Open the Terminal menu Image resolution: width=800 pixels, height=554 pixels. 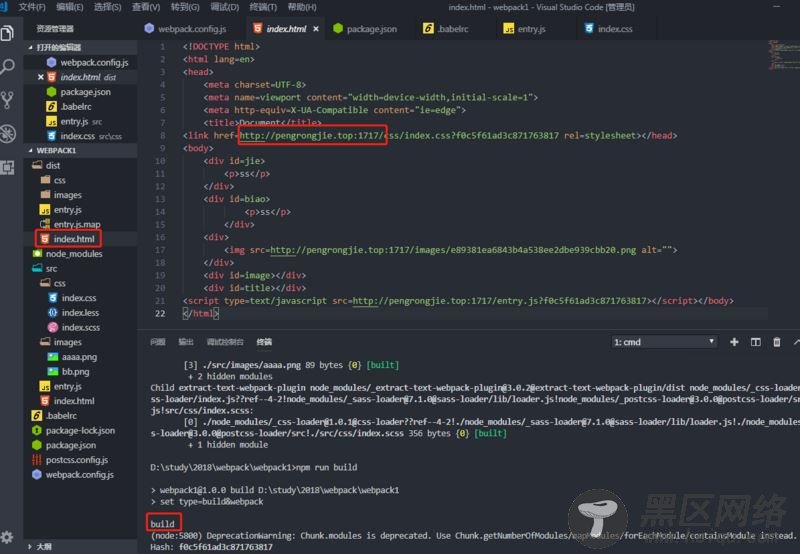263,7
